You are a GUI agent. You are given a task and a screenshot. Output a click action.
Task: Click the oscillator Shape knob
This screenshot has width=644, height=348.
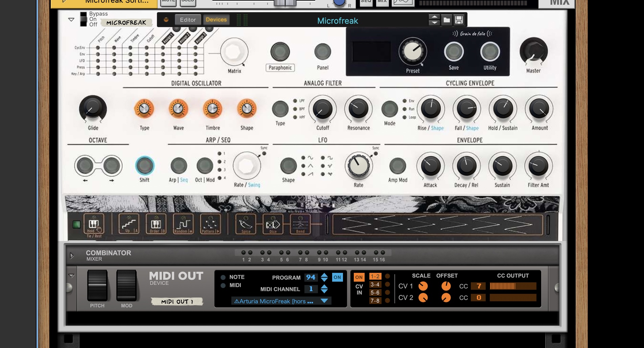click(x=247, y=109)
